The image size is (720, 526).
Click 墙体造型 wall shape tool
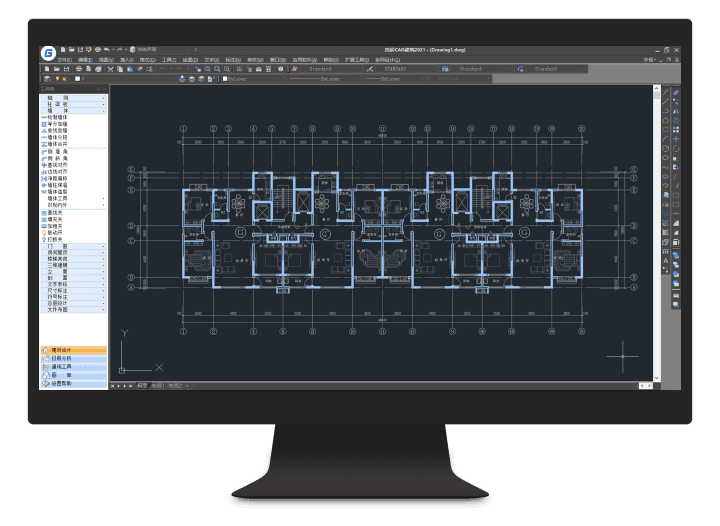pyautogui.click(x=55, y=191)
